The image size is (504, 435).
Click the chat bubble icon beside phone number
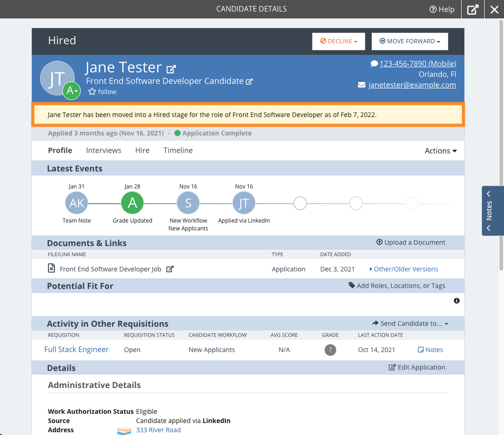click(374, 64)
